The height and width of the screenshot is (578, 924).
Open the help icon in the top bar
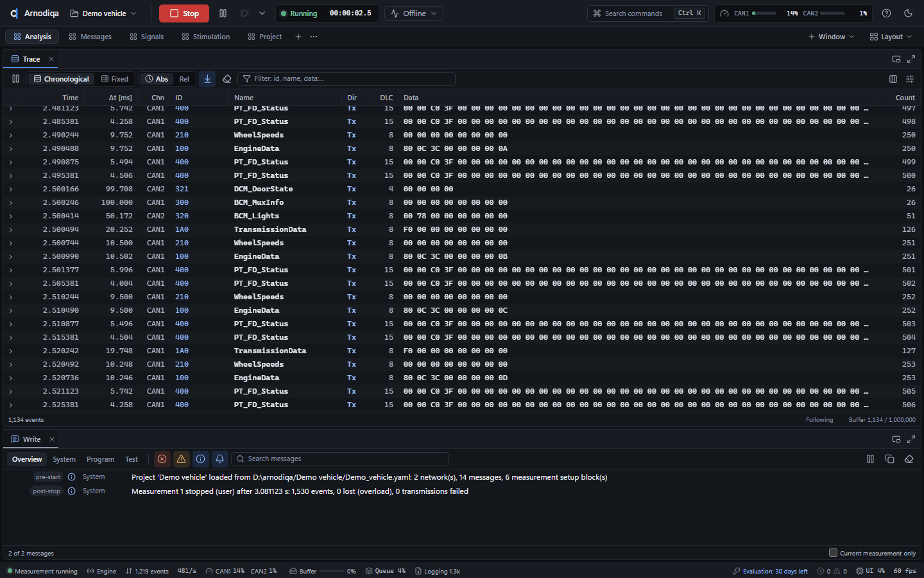click(886, 13)
